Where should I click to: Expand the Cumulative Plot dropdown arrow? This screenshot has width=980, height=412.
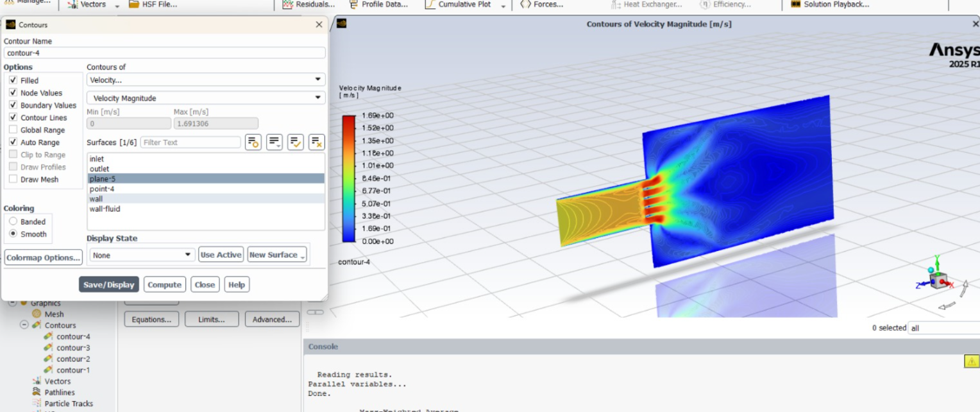[503, 6]
